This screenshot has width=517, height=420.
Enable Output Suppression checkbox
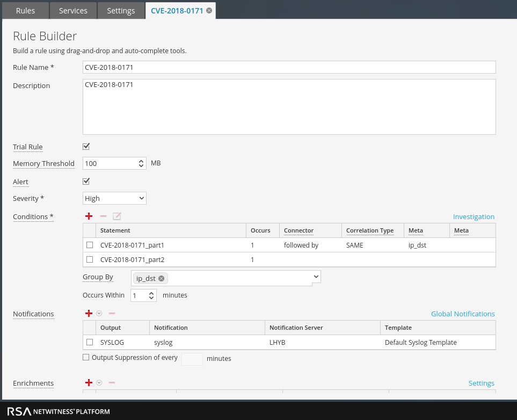pos(86,357)
